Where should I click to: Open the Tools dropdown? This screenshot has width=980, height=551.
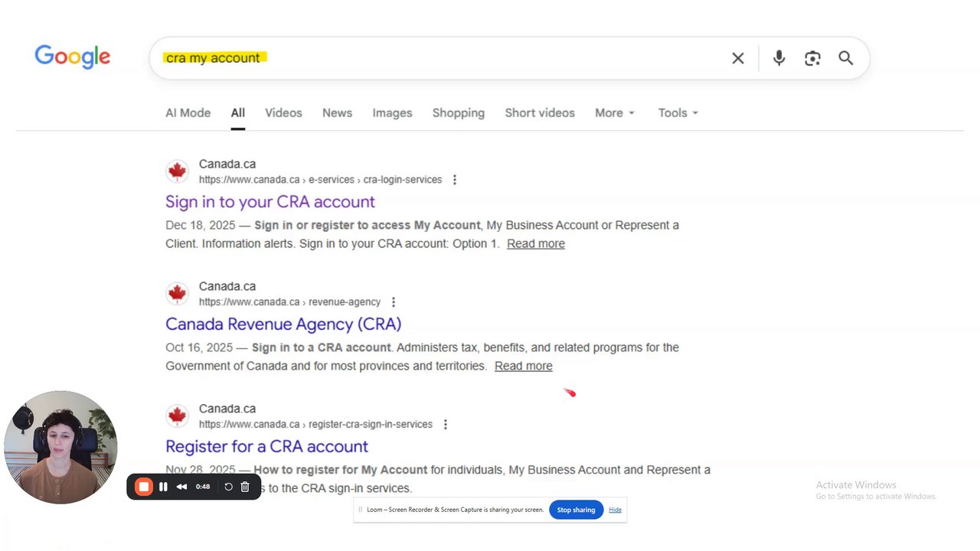(678, 112)
